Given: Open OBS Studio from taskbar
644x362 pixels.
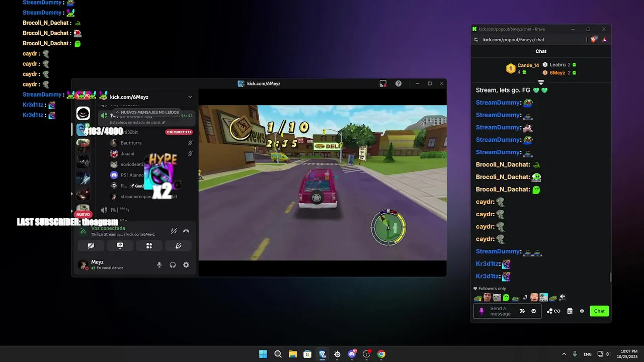Looking at the screenshot, I should click(367, 354).
